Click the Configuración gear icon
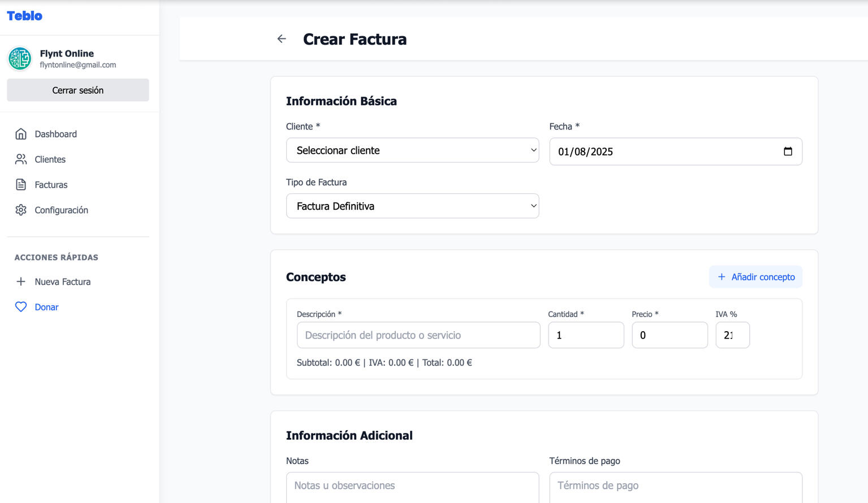This screenshot has height=503, width=868. point(21,210)
